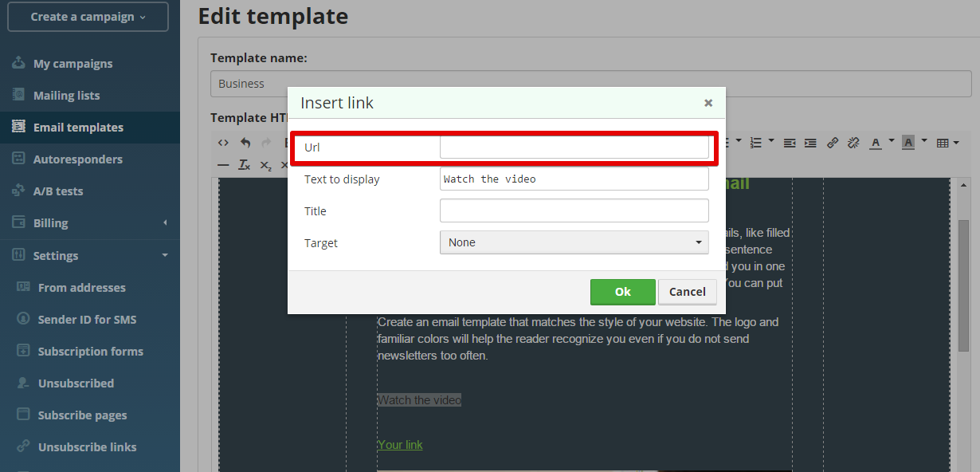Click the Text to display field
Image resolution: width=980 pixels, height=472 pixels.
[x=574, y=179]
